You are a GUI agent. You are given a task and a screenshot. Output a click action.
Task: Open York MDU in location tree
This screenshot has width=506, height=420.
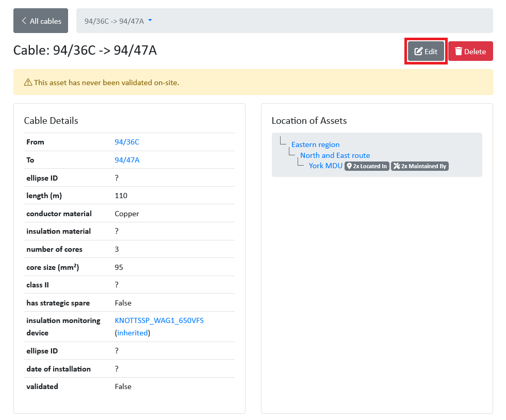pyautogui.click(x=325, y=166)
